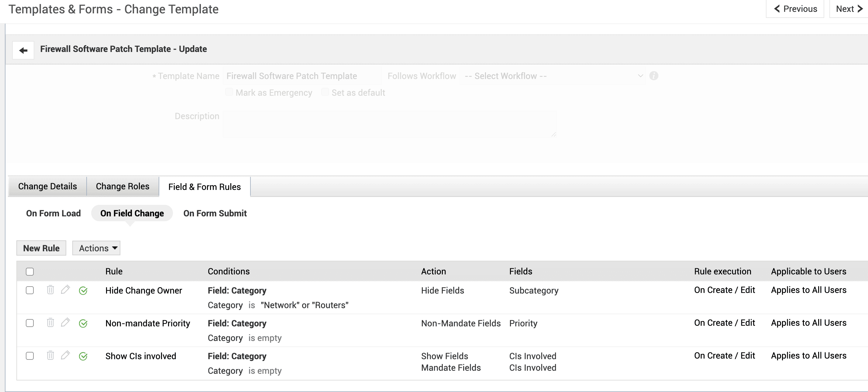The width and height of the screenshot is (868, 392).
Task: Toggle green check of Show CIs involved
Action: [x=83, y=356]
